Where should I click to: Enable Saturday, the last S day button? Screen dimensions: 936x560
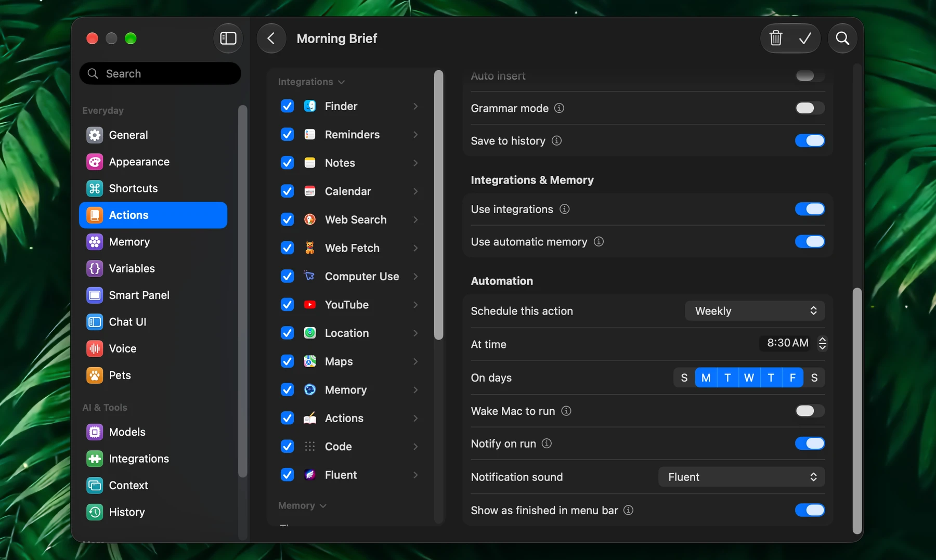pyautogui.click(x=814, y=378)
